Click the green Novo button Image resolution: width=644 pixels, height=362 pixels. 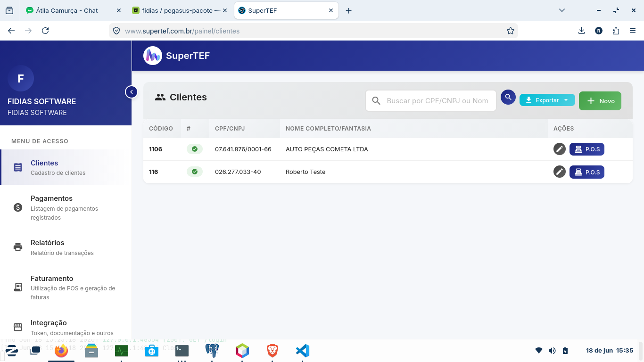pyautogui.click(x=600, y=101)
